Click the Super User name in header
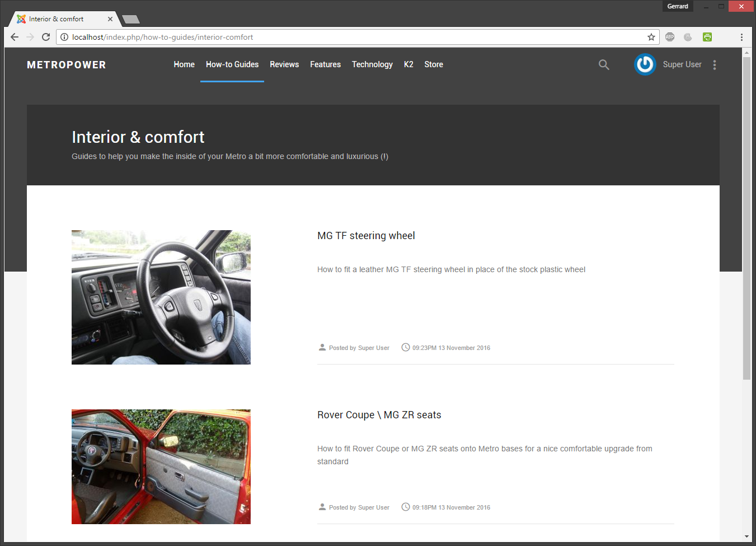 tap(682, 64)
